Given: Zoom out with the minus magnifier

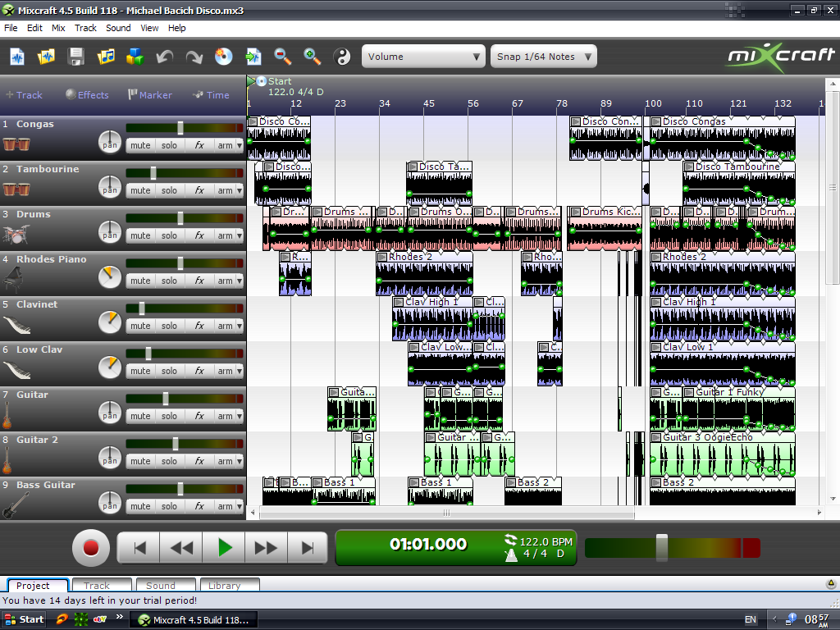Looking at the screenshot, I should [x=282, y=57].
